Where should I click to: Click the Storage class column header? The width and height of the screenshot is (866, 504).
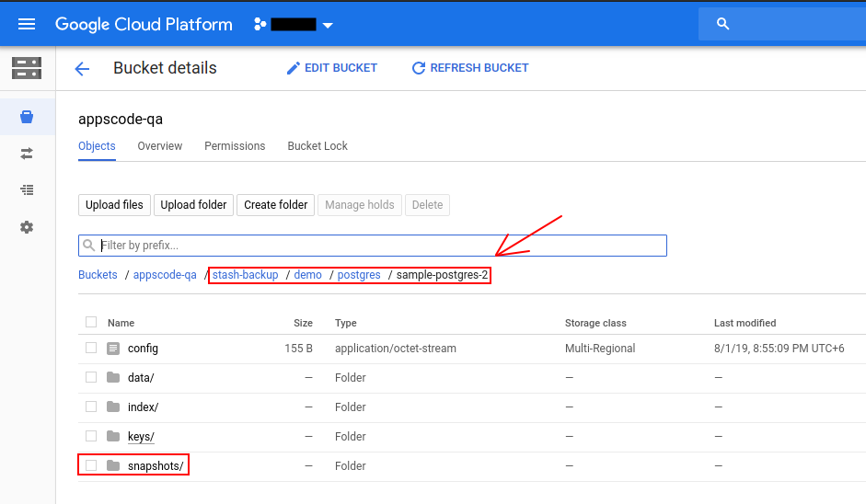(595, 323)
